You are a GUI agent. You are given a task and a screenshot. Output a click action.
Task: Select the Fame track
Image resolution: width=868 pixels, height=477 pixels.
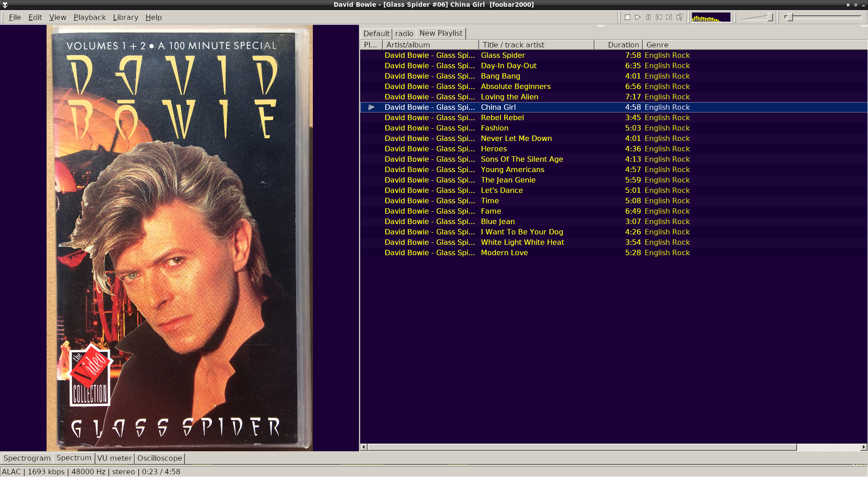click(x=491, y=211)
